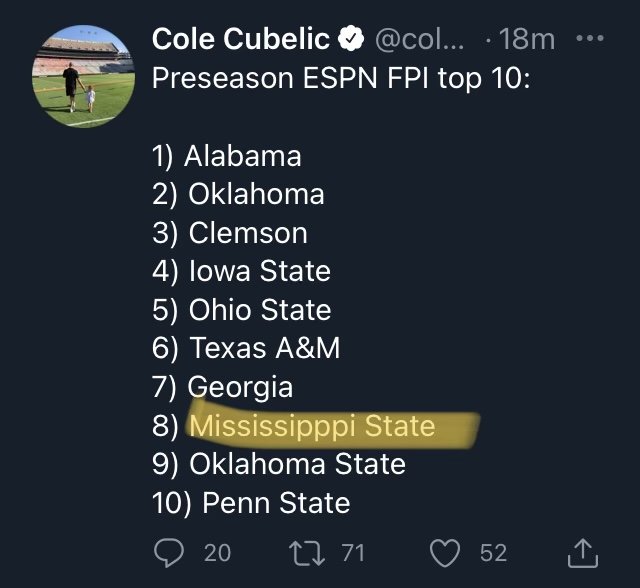Open the three-dot more options menu
The image size is (640, 588).
point(590,38)
